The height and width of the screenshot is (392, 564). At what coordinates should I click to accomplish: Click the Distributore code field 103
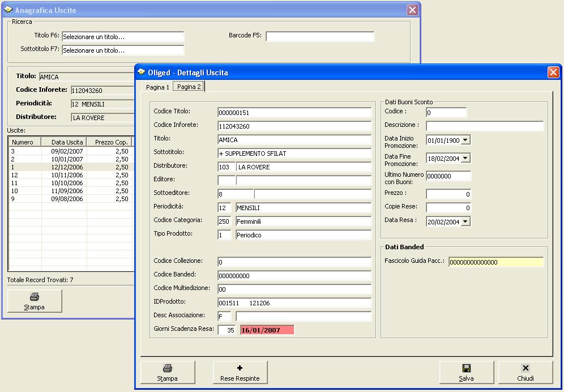pos(227,167)
